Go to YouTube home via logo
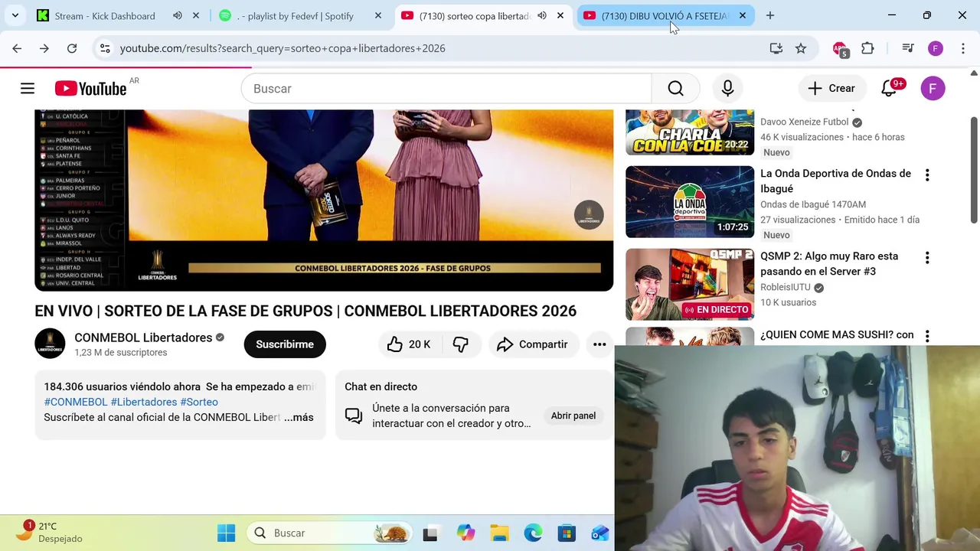Viewport: 980px width, 551px height. click(x=91, y=89)
